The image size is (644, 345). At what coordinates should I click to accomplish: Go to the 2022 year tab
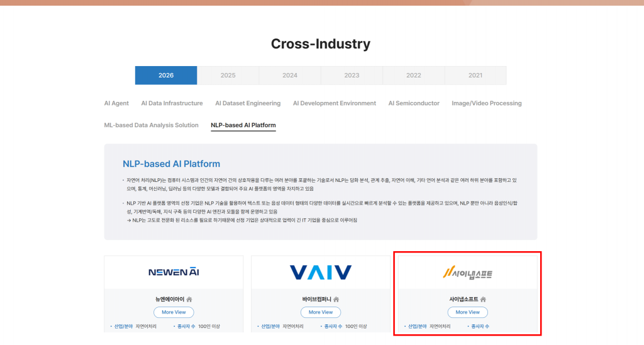(413, 76)
